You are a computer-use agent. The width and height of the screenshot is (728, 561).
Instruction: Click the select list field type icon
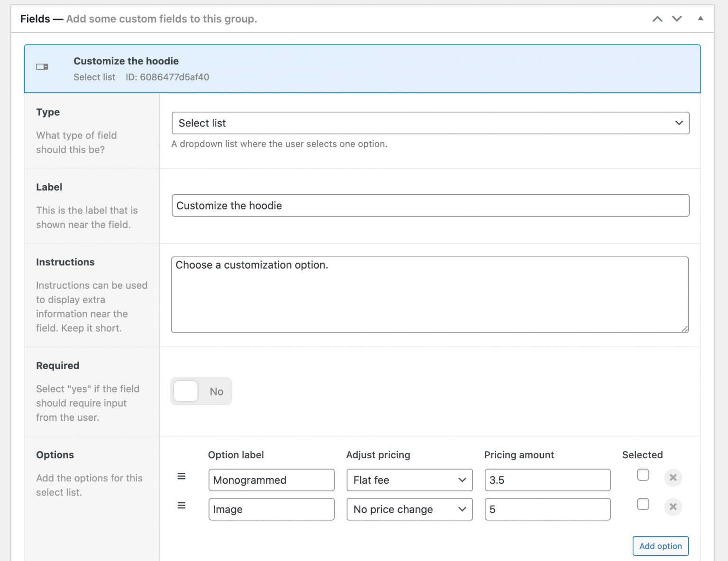[42, 67]
